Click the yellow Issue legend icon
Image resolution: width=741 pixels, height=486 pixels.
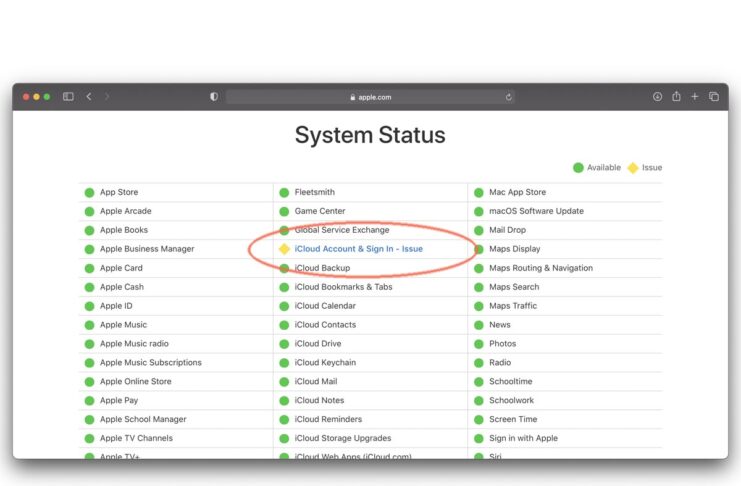point(633,168)
